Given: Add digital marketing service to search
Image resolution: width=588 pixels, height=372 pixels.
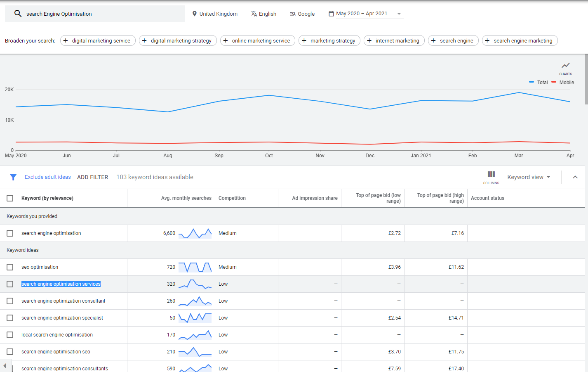Looking at the screenshot, I should pos(98,40).
